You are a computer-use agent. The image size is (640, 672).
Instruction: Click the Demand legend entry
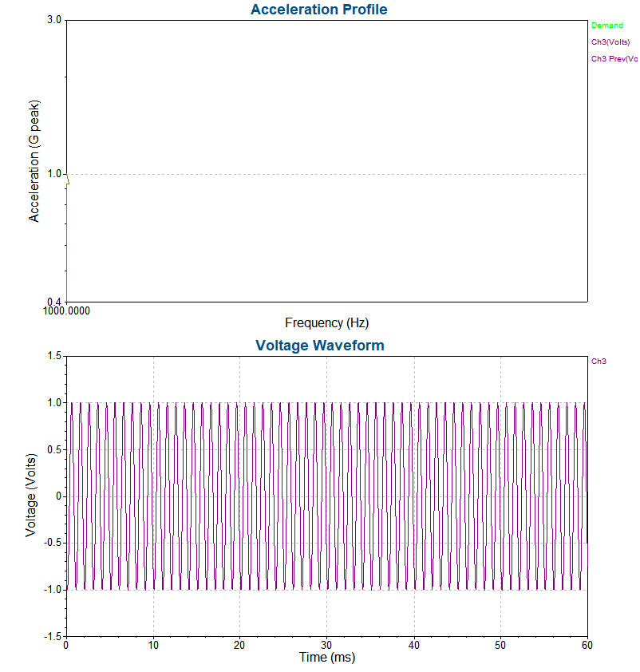click(606, 26)
